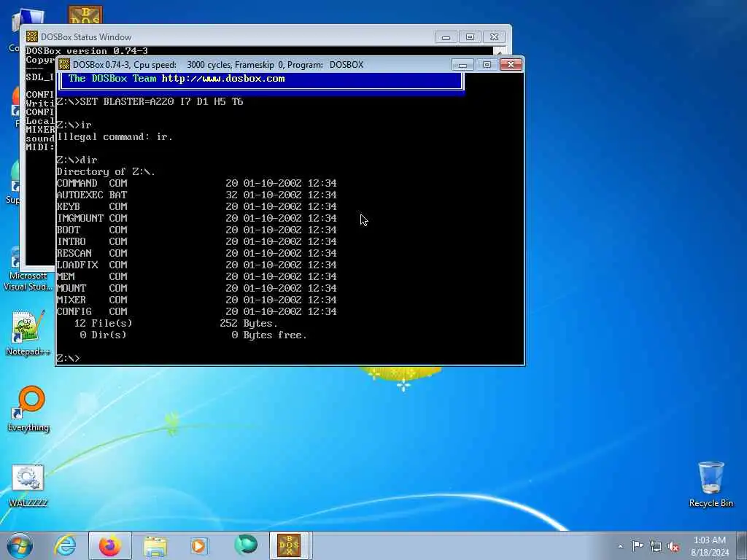747x560 pixels.
Task: Select the DOSBox taskbar button
Action: pyautogui.click(x=290, y=545)
